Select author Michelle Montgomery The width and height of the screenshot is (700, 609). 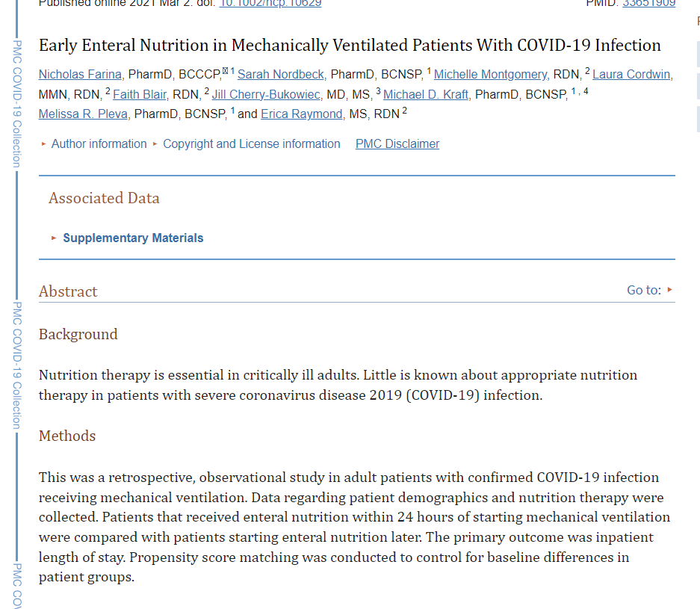click(x=492, y=74)
